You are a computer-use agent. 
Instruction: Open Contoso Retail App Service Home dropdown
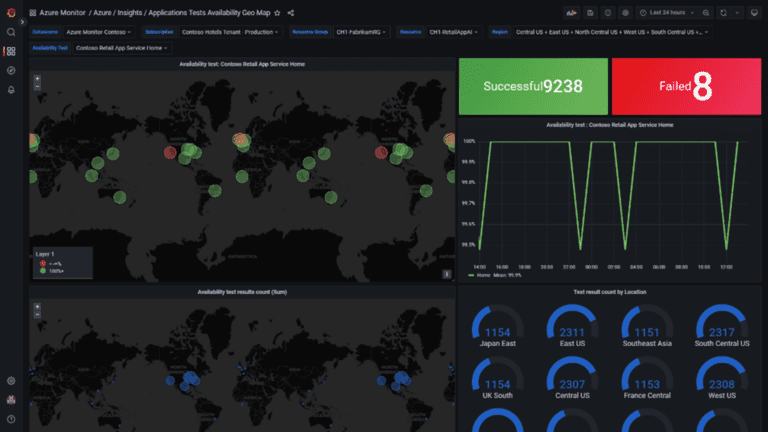click(121, 48)
